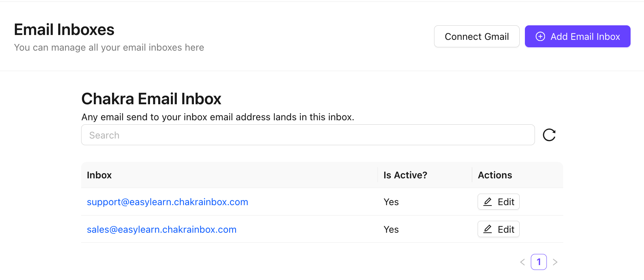This screenshot has width=644, height=280.
Task: Focus the Search input field
Action: [x=308, y=135]
